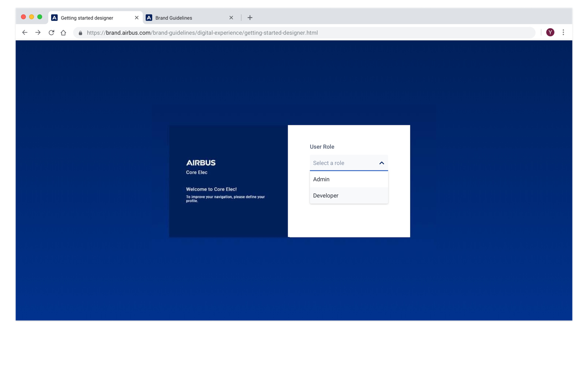Click the AIRBUS logo
588x372 pixels.
pyautogui.click(x=201, y=163)
